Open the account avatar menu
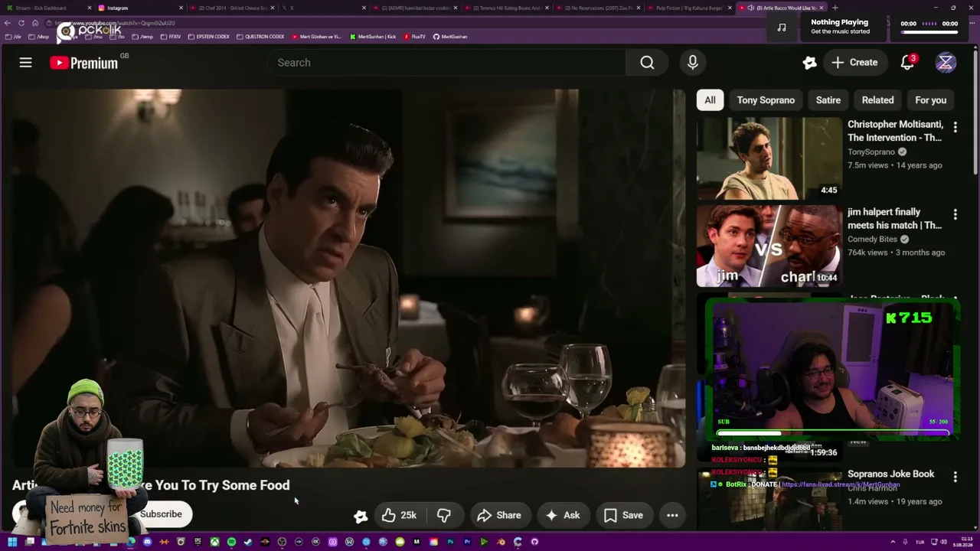Image resolution: width=980 pixels, height=551 pixels. 946,63
